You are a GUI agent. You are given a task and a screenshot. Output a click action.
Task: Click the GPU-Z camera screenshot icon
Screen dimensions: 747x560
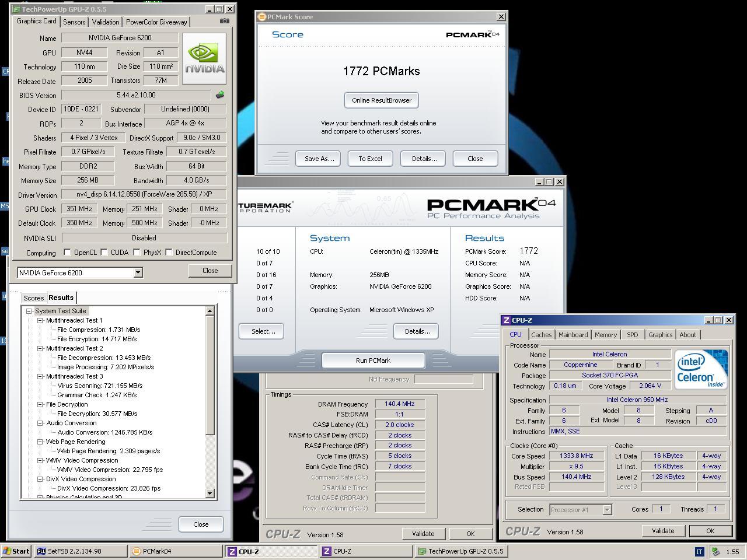224,21
